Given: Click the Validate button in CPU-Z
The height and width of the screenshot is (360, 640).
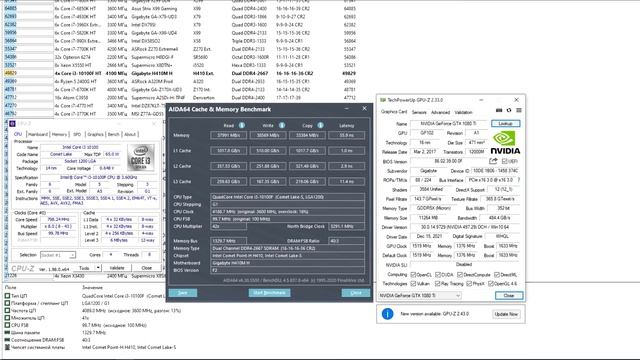Looking at the screenshot, I should tap(117, 268).
